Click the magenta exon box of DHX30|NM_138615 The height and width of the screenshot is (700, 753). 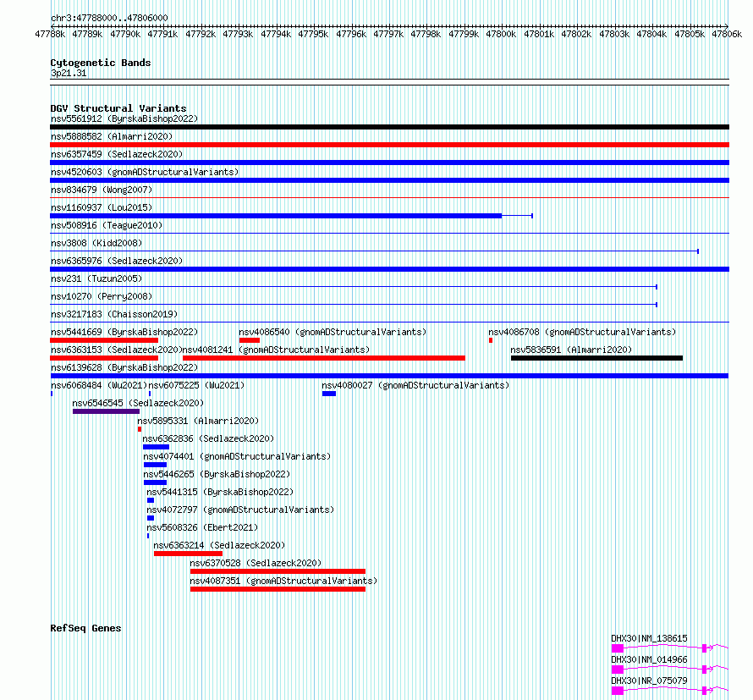pos(618,648)
